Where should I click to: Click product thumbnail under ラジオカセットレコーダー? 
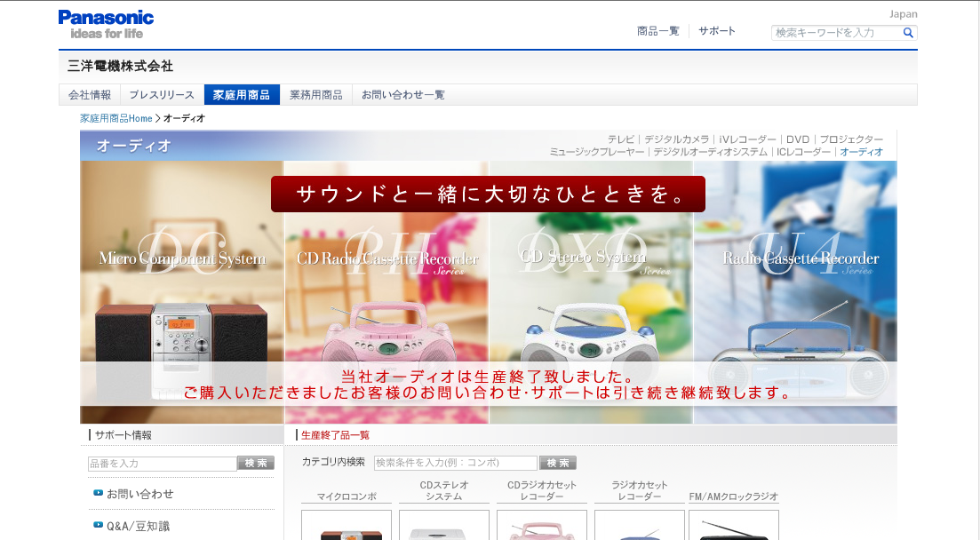tap(640, 526)
